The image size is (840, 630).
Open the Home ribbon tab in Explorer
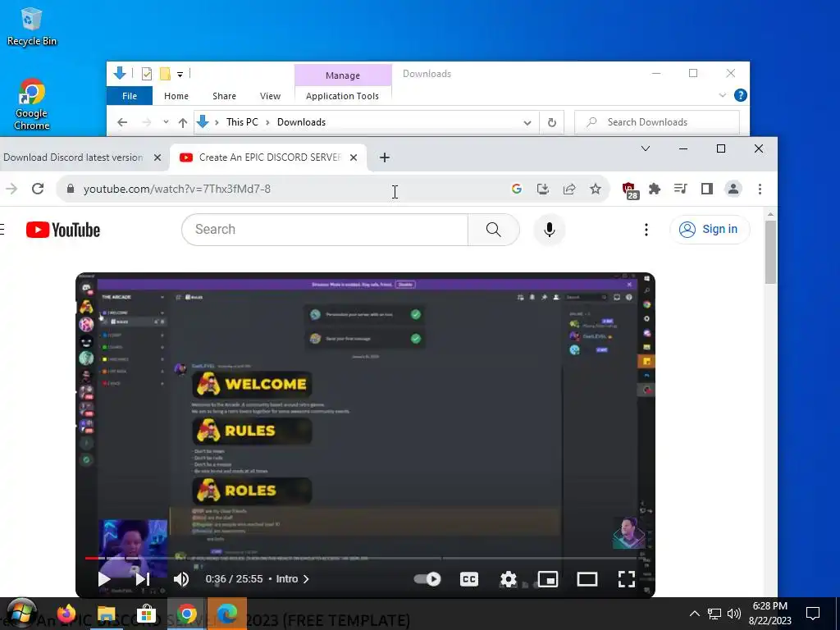[176, 96]
